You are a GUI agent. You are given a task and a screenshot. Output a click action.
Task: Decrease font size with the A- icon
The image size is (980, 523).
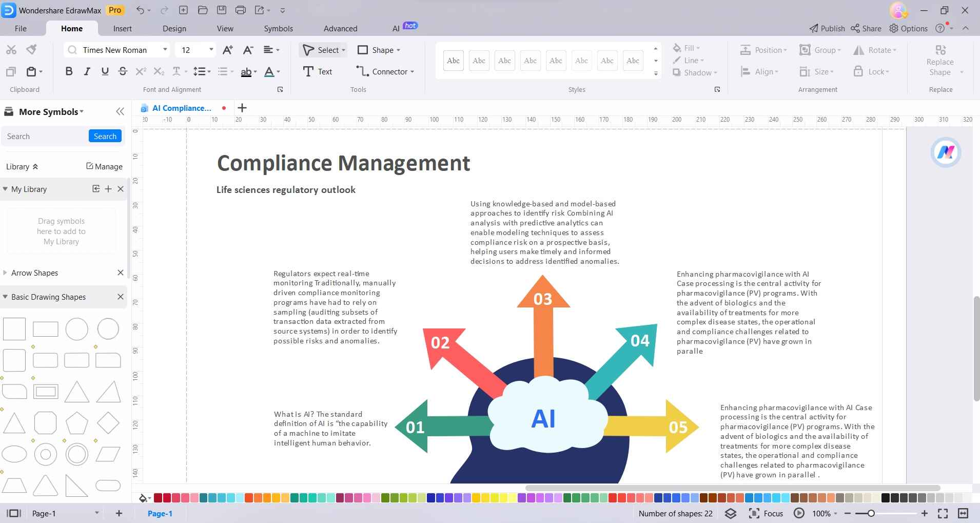[x=248, y=50]
